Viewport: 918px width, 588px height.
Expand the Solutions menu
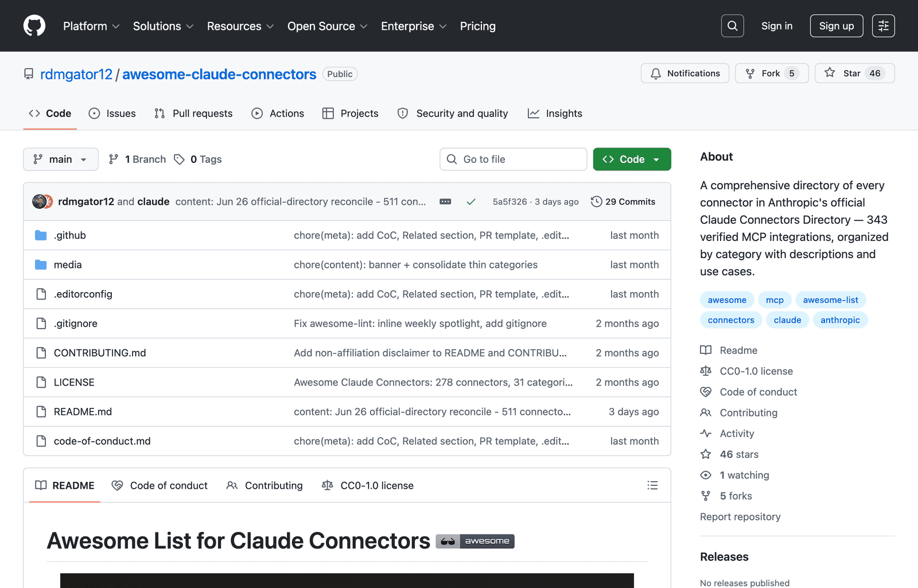163,26
